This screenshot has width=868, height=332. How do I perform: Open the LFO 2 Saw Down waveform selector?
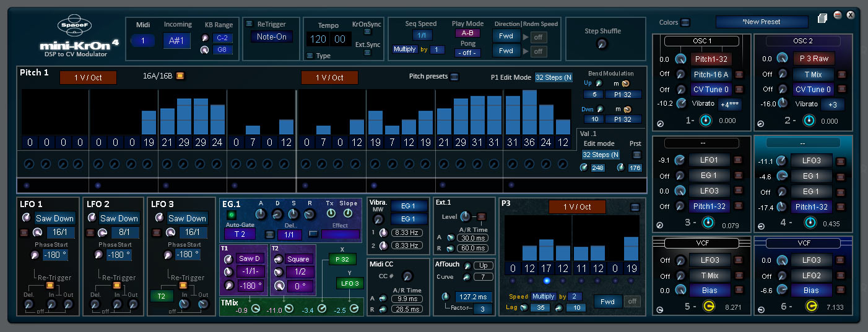click(x=119, y=218)
